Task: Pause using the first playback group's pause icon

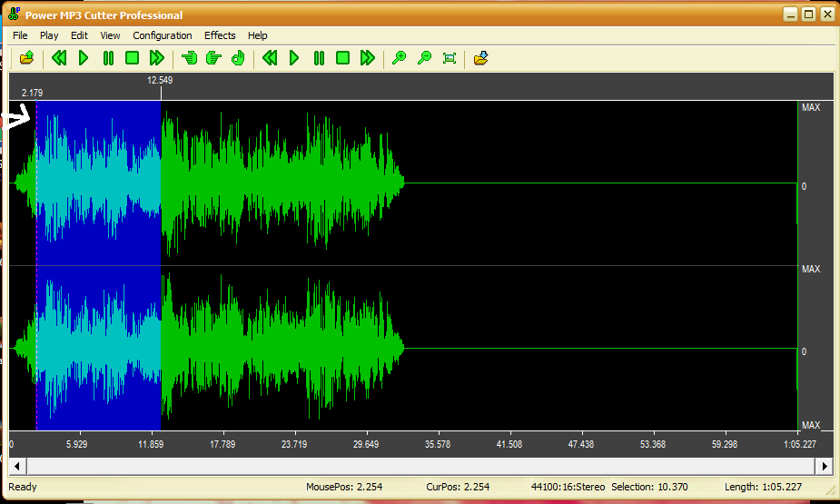Action: click(x=108, y=58)
